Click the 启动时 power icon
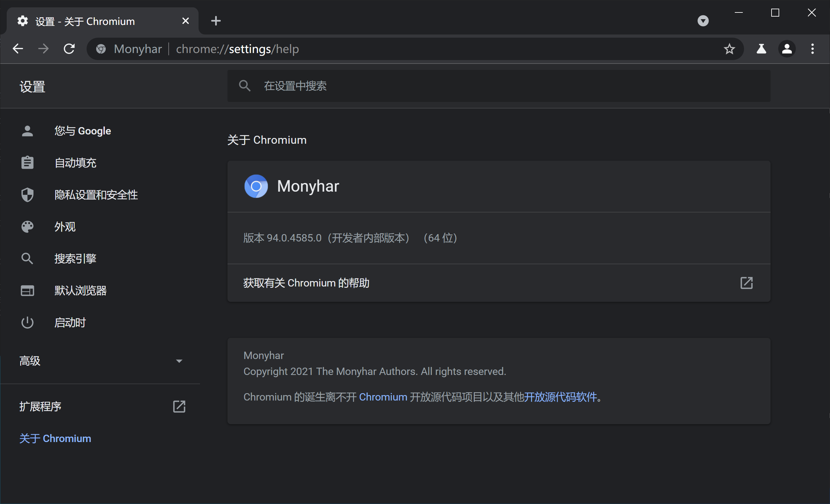This screenshot has height=504, width=830. 27,322
